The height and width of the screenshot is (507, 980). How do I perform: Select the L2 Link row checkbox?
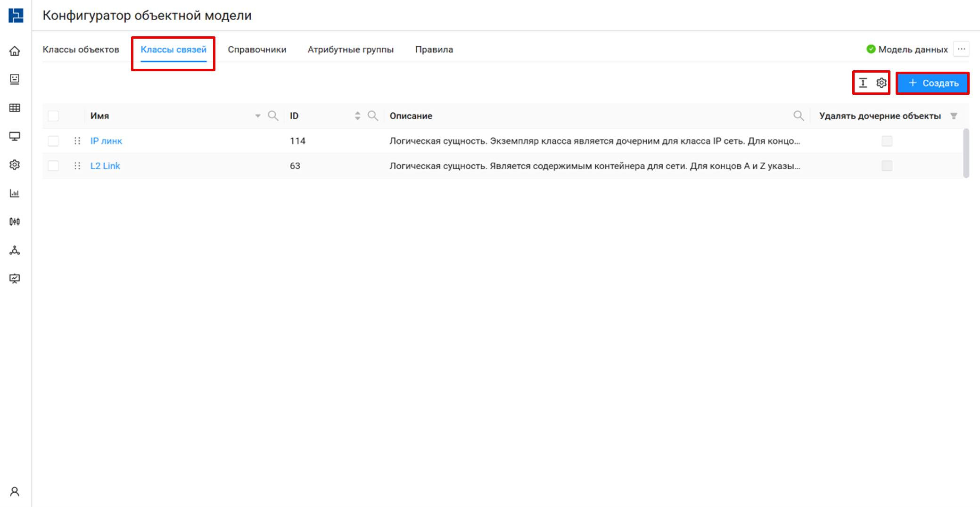[54, 166]
